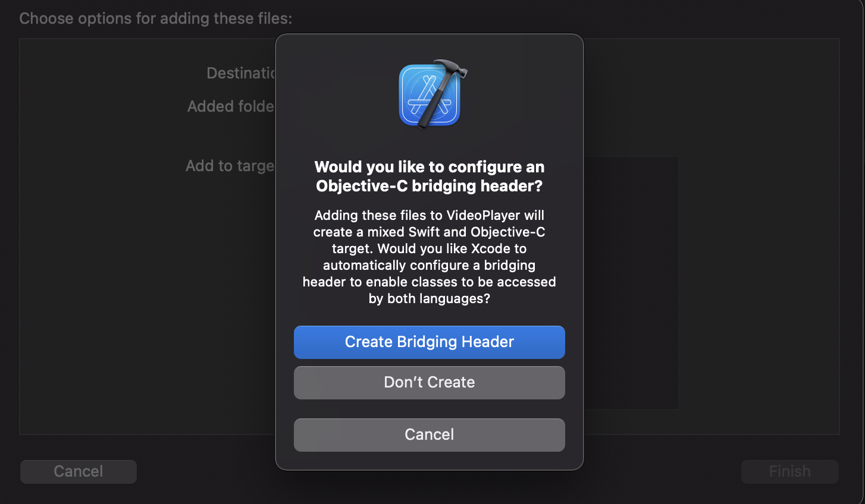Click the 'Added folders' label
This screenshot has width=865, height=504.
pyautogui.click(x=231, y=106)
